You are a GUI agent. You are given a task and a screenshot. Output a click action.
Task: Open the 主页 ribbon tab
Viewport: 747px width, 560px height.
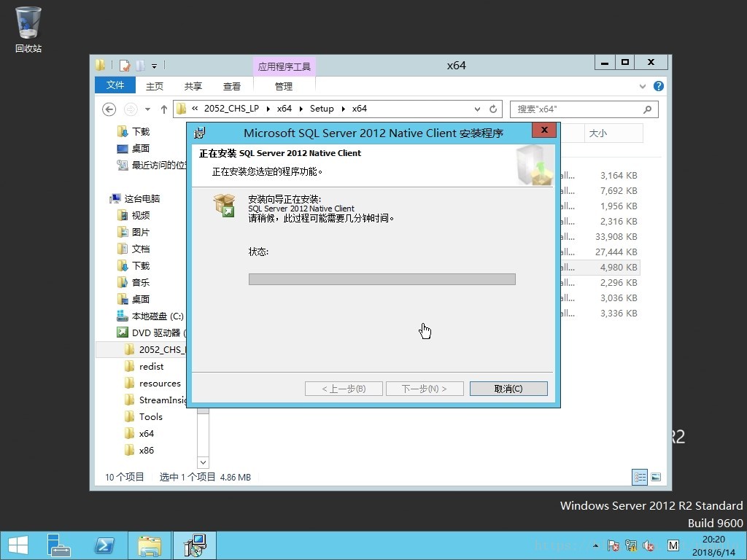click(x=155, y=86)
